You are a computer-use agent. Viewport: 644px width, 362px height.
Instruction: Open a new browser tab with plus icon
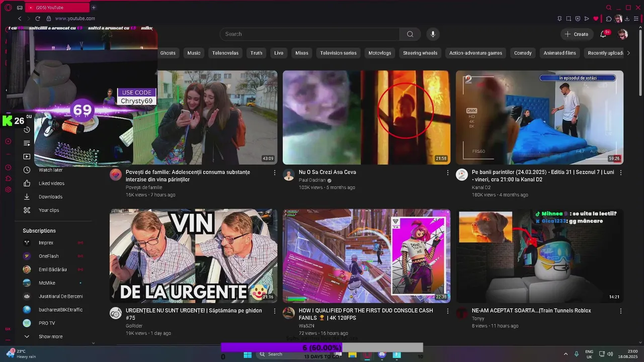point(94,8)
